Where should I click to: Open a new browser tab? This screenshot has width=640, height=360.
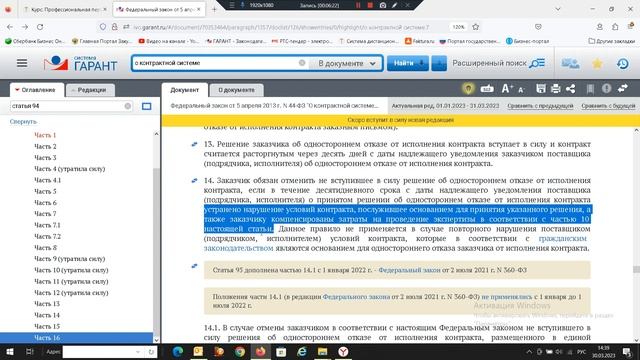tap(214, 9)
